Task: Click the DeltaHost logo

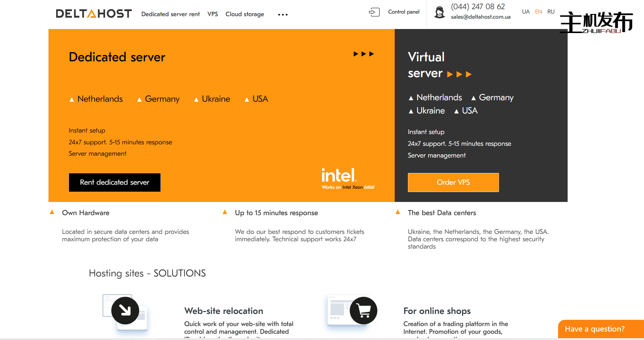Action: [94, 14]
